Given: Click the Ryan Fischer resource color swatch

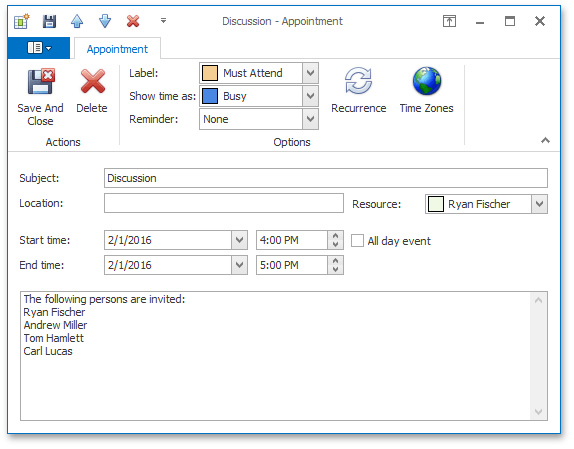Looking at the screenshot, I should [436, 204].
